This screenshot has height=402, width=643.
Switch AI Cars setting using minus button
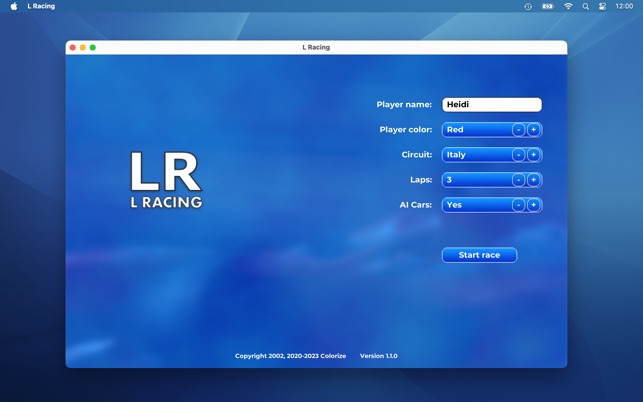(x=518, y=205)
